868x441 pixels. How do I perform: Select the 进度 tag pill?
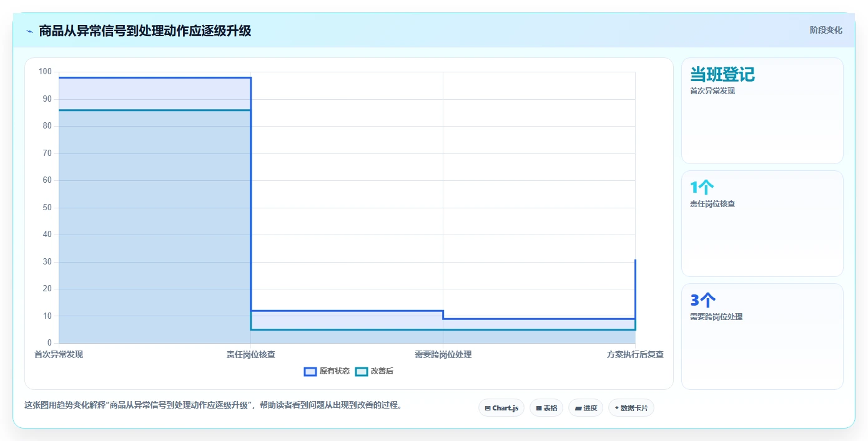tap(586, 408)
